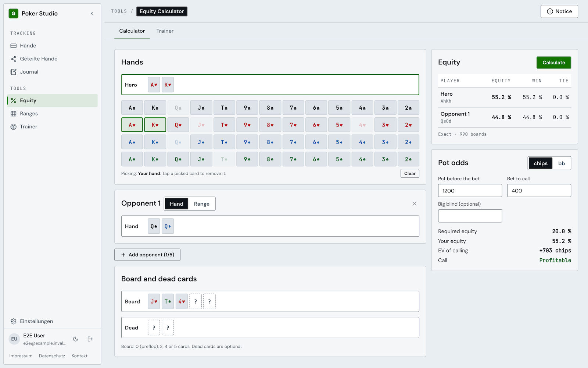Switch to the Trainer tab

tap(165, 31)
